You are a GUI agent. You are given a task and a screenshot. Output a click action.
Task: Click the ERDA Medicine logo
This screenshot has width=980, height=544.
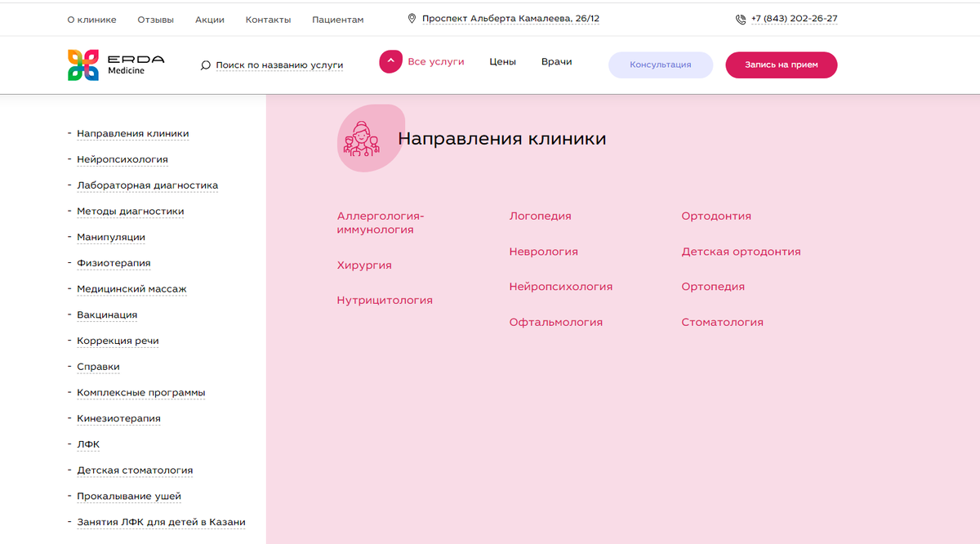pos(116,65)
